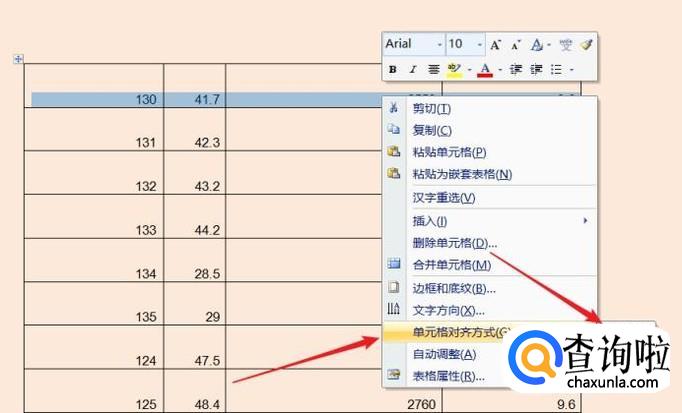Select 单元格对齐方式(G) menu entry
Screen dimensions: 682x413
pos(461,333)
